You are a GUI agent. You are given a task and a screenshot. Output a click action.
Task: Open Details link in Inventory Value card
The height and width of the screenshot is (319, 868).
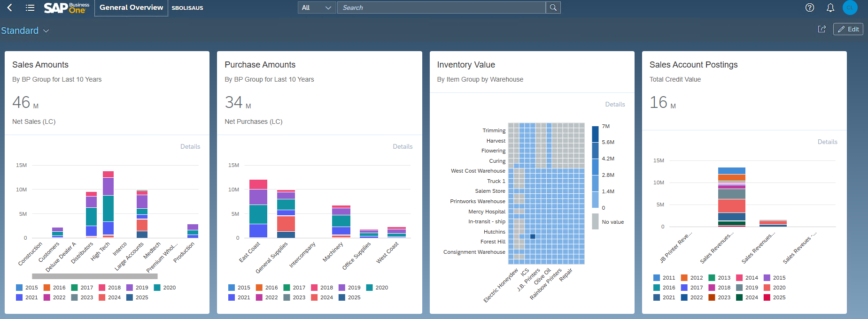tap(615, 104)
